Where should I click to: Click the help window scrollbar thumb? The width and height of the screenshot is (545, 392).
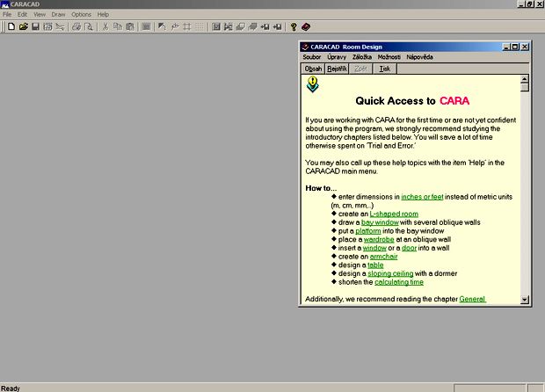[x=525, y=87]
